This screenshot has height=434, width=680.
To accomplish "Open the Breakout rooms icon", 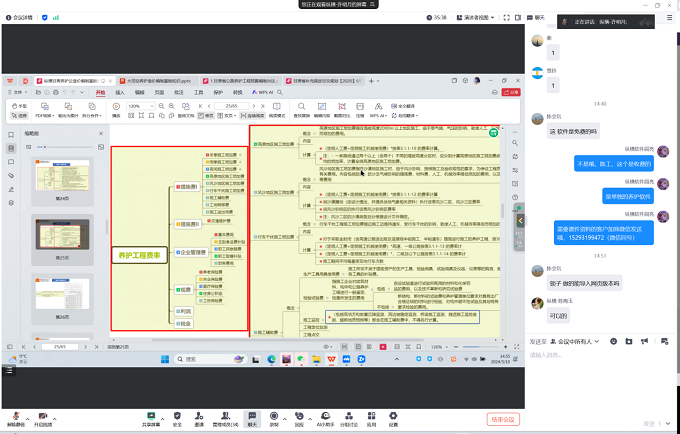I will click(348, 417).
